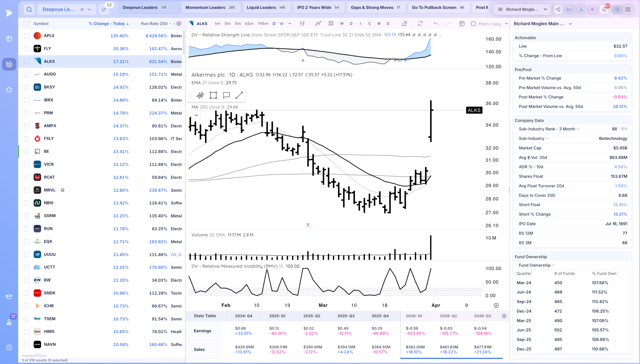Click the share icon in top bar

(558, 9)
